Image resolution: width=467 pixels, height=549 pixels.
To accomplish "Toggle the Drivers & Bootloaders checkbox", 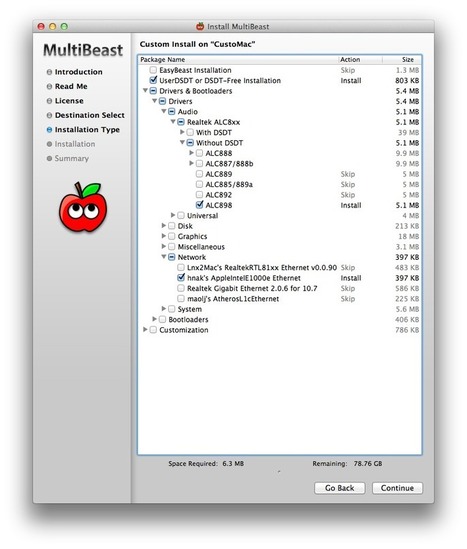I will point(153,91).
